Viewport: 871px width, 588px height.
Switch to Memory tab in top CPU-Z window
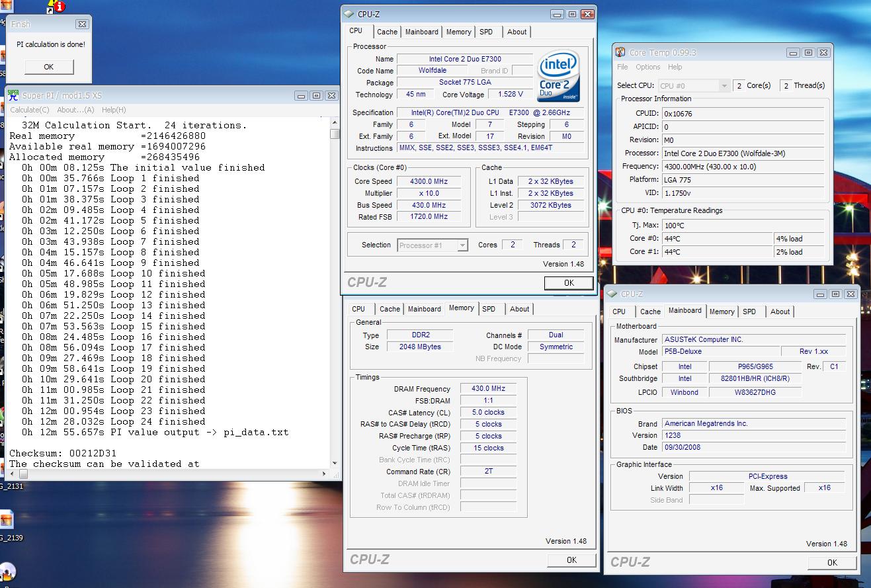(x=459, y=32)
